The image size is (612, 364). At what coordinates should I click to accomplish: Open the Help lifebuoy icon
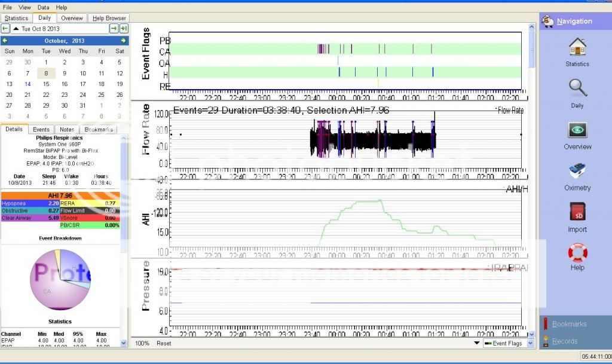577,252
